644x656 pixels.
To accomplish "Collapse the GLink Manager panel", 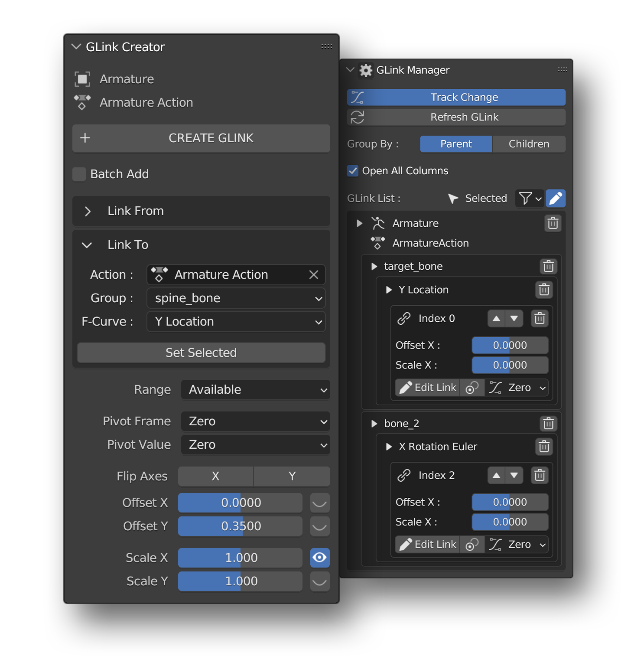I will 351,70.
